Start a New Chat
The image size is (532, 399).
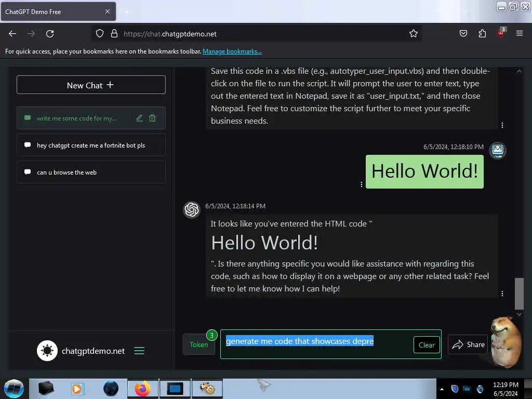[x=91, y=85]
